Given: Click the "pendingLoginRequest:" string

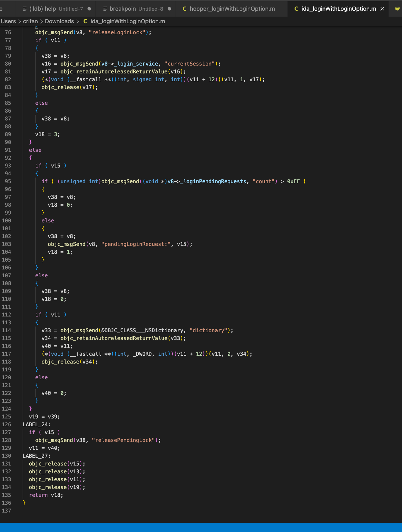Looking at the screenshot, I should 136,244.
